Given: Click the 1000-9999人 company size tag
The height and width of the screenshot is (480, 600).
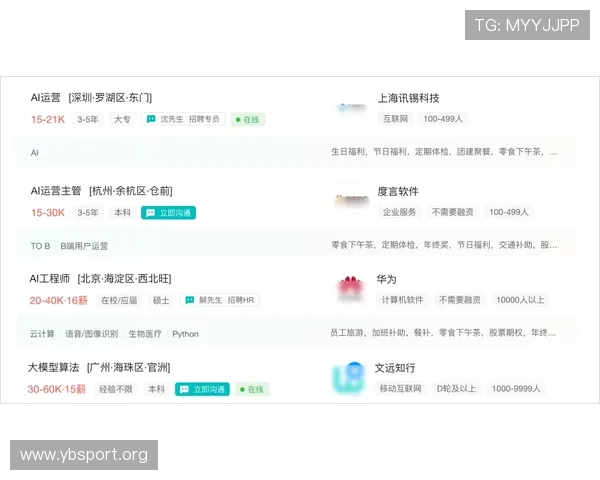Looking at the screenshot, I should pos(516,389).
